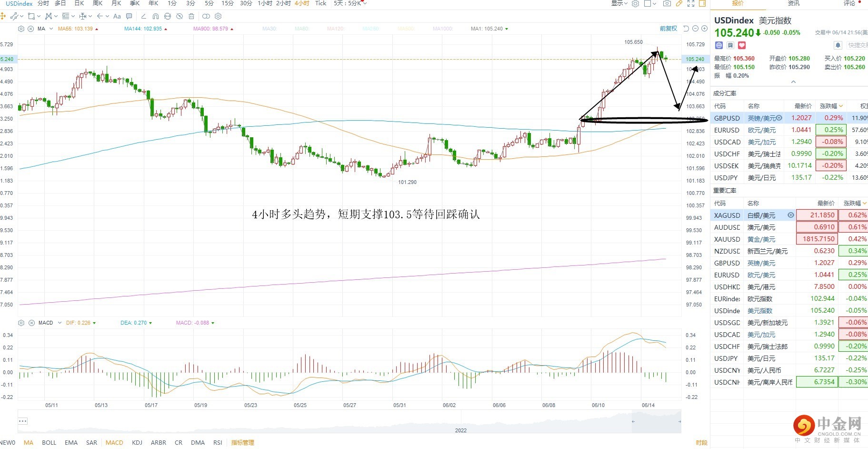The height and width of the screenshot is (449, 868).
Task: Toggle the KDJ sub-indicator
Action: 137,442
